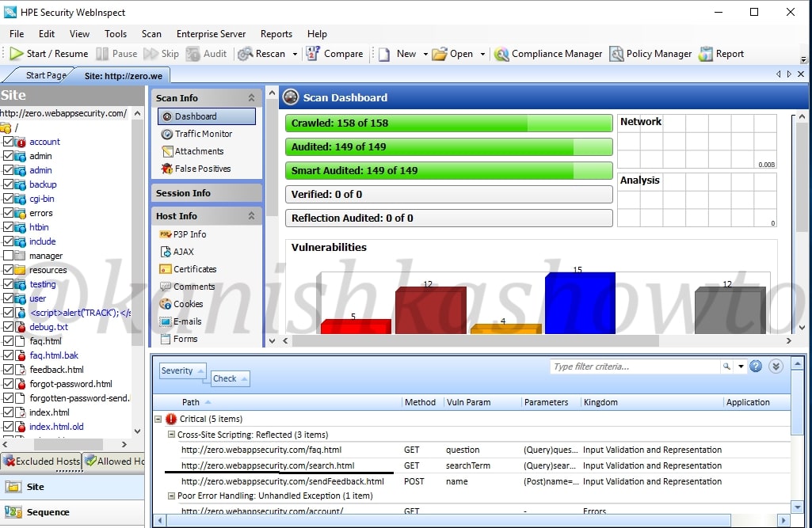Collapse the Scan Info section chevron
This screenshot has width=812, height=528.
click(251, 98)
